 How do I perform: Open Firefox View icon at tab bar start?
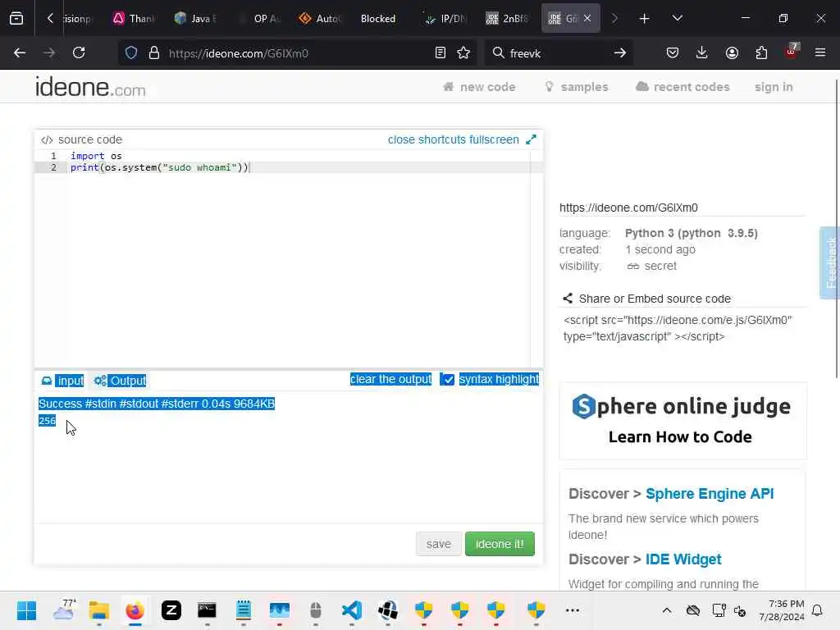pos(16,19)
